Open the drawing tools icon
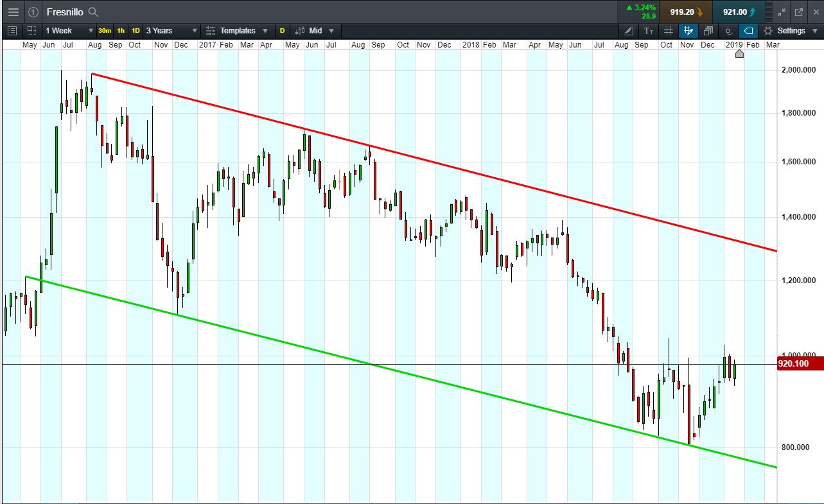Viewport: 824px width, 504px height. pyautogui.click(x=629, y=31)
